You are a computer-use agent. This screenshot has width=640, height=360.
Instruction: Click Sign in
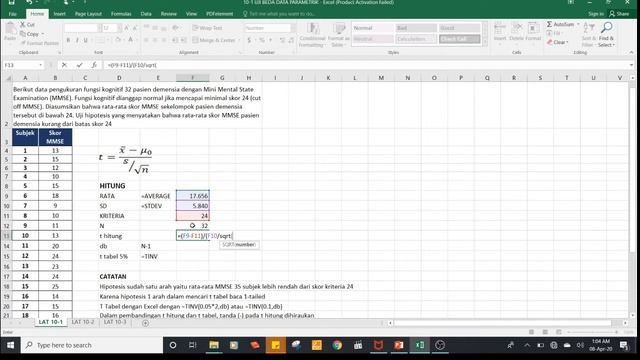tap(596, 14)
